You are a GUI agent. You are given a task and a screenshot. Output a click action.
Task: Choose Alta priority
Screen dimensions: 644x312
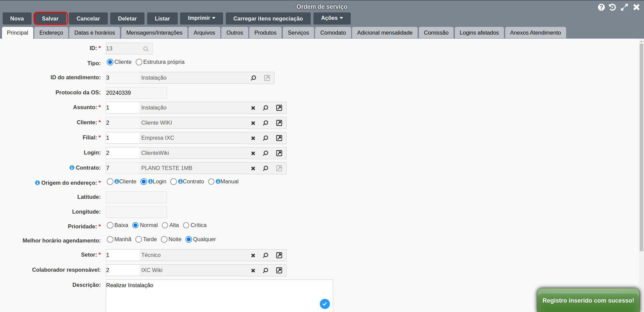tap(165, 225)
